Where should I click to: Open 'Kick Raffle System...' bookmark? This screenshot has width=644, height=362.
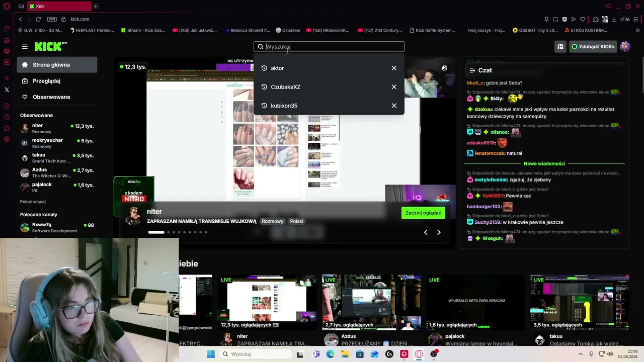pyautogui.click(x=432, y=30)
